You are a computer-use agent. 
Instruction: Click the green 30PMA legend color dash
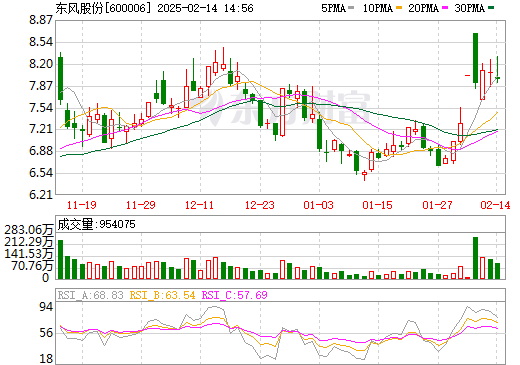pyautogui.click(x=491, y=8)
